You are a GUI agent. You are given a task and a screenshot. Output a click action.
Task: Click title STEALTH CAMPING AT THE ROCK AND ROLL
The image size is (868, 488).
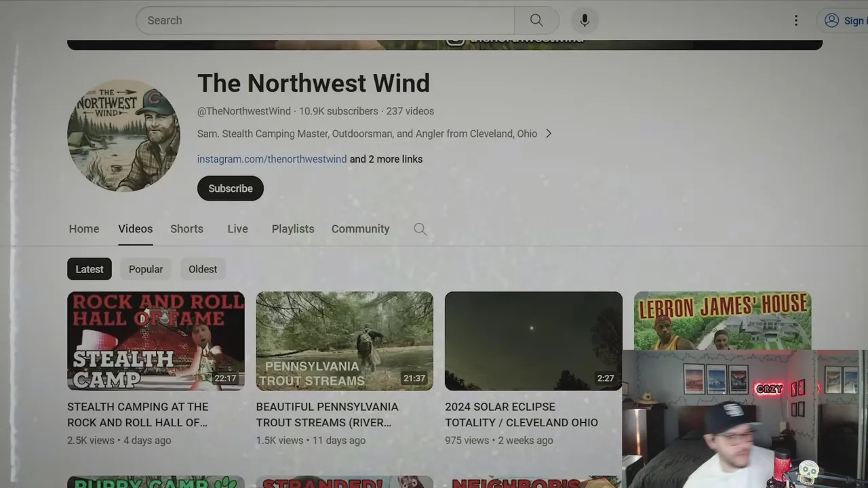[138, 414]
